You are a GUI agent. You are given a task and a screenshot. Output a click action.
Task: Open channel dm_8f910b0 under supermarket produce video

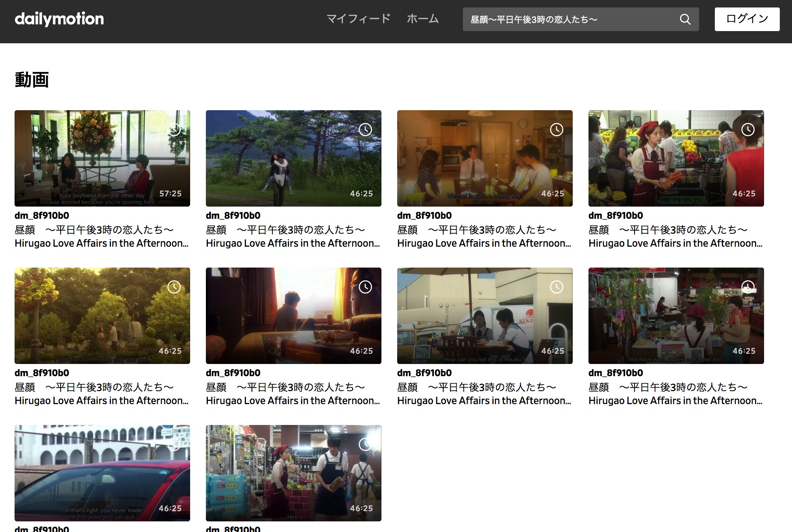pos(616,216)
